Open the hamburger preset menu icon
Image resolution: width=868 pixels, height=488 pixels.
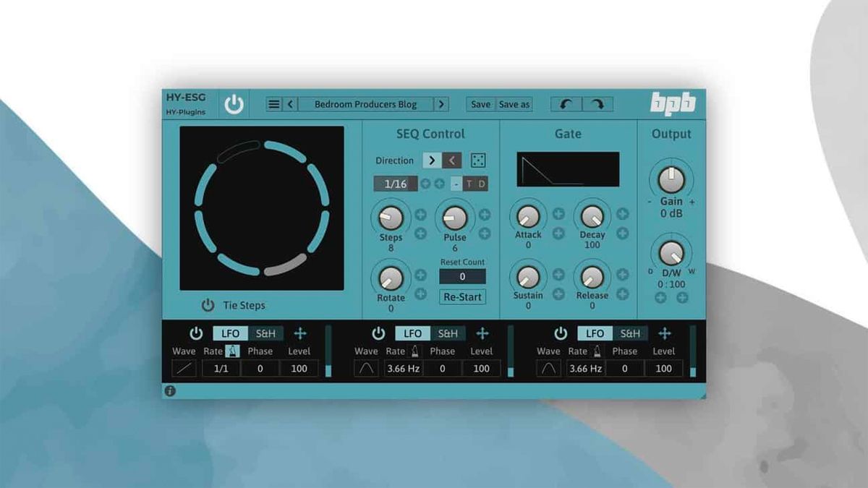point(273,103)
